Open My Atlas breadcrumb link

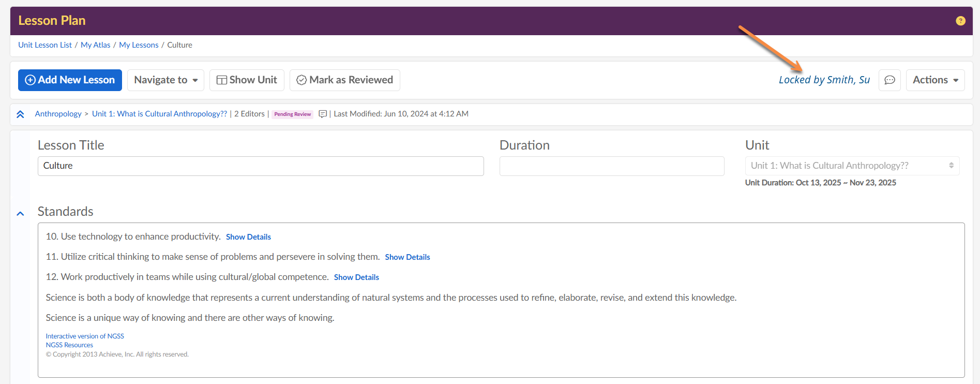tap(95, 45)
